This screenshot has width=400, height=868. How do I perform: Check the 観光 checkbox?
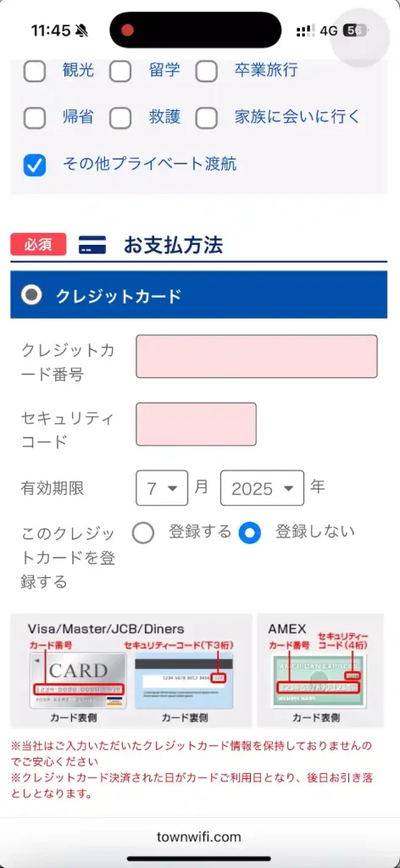coord(34,71)
